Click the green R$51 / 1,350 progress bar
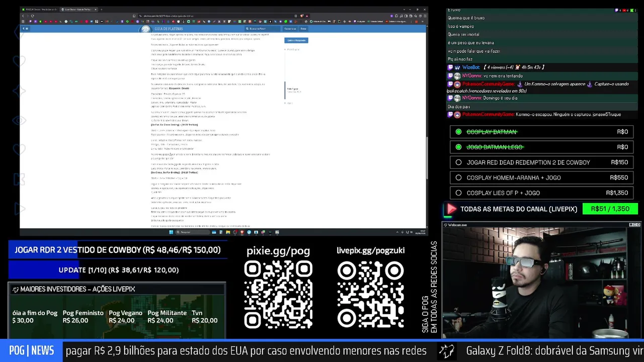 [610, 209]
